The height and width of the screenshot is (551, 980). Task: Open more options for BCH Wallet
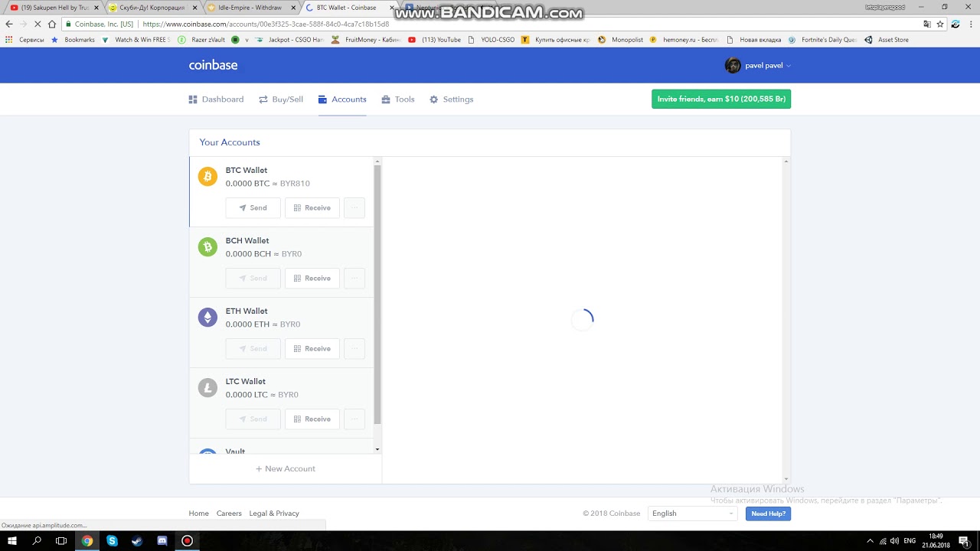[x=354, y=279]
